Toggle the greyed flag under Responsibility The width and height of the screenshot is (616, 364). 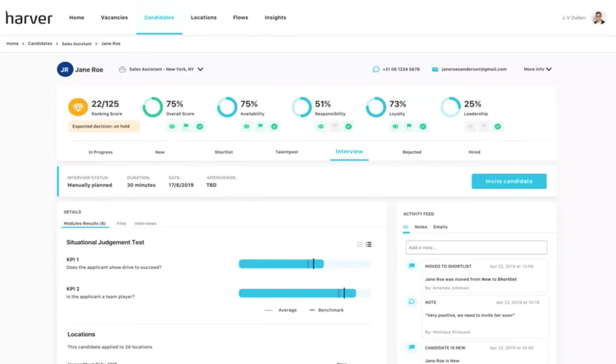335,126
